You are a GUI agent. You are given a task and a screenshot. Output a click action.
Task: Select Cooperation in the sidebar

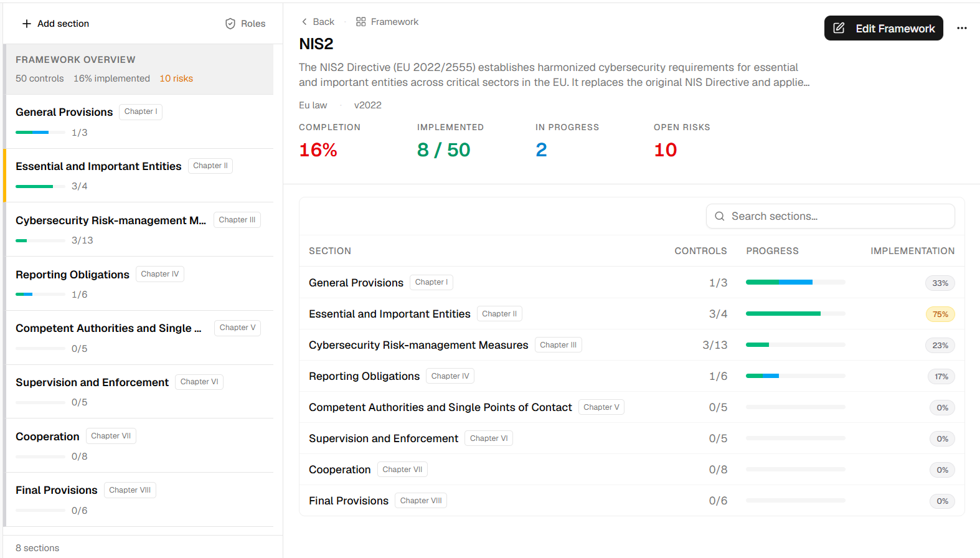click(x=139, y=445)
